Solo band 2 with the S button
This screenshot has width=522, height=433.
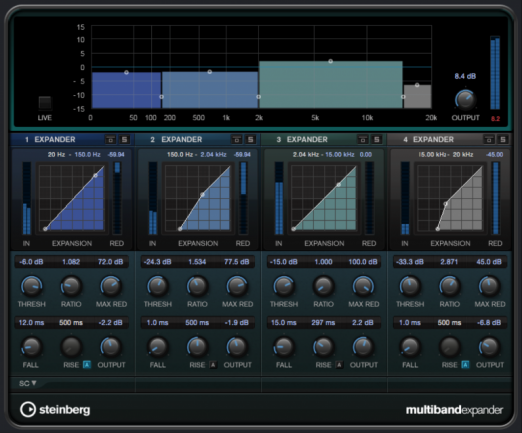click(251, 140)
